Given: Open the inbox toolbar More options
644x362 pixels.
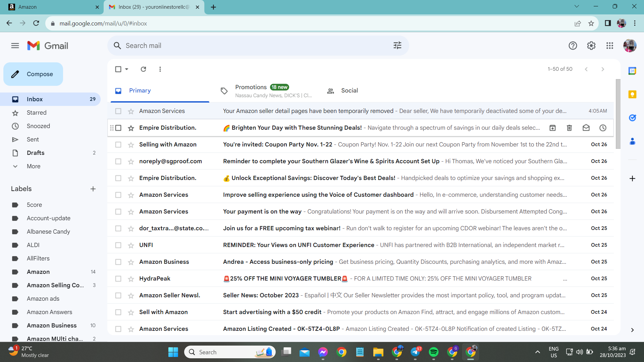Looking at the screenshot, I should coord(160,69).
